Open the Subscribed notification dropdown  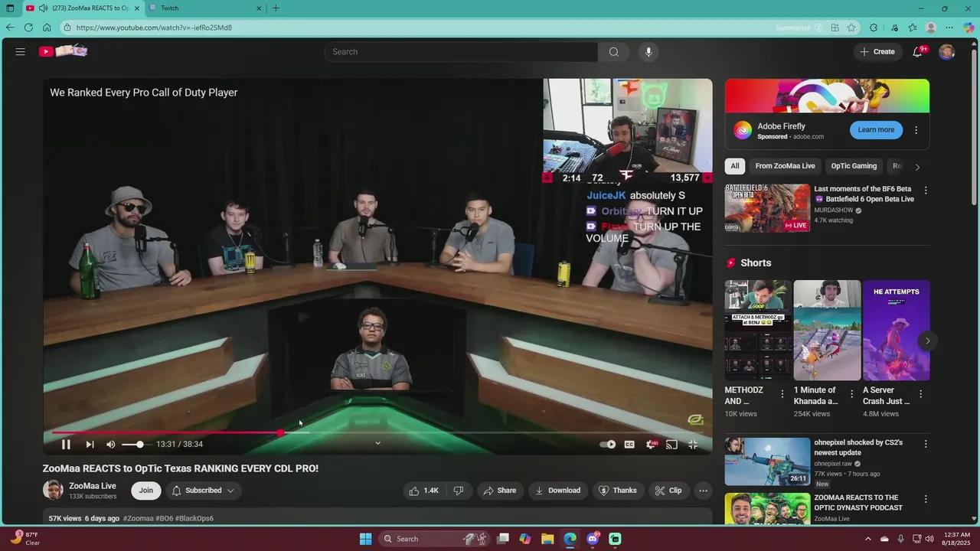(203, 491)
